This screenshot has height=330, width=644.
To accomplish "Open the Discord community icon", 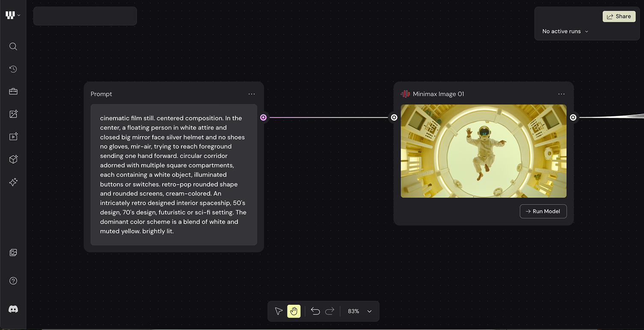I will pos(13,309).
